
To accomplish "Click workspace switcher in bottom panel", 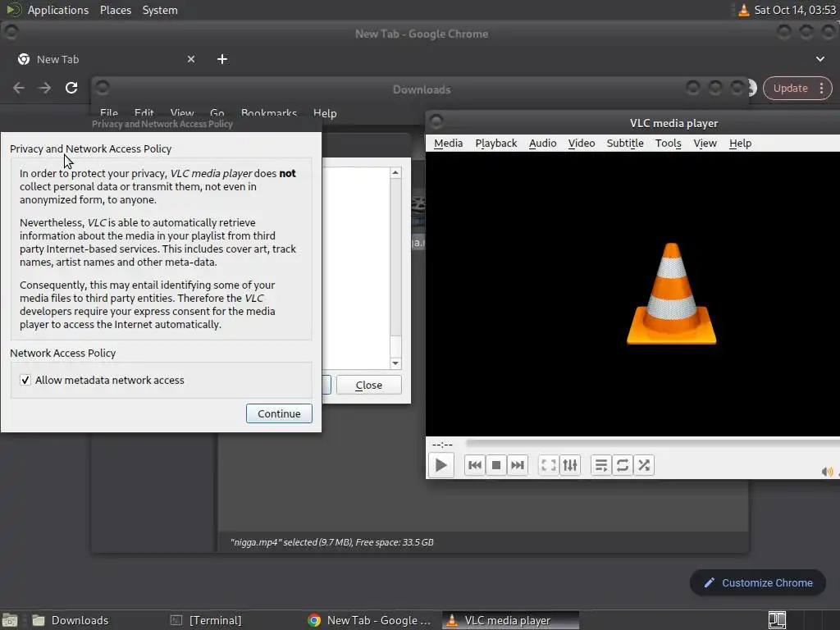I will (777, 620).
